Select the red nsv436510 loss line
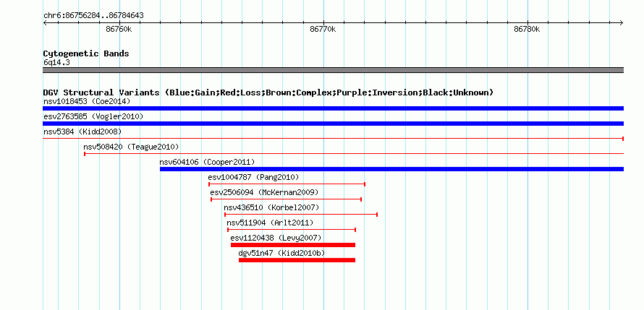Screen dimensions: 644x310 300,215
